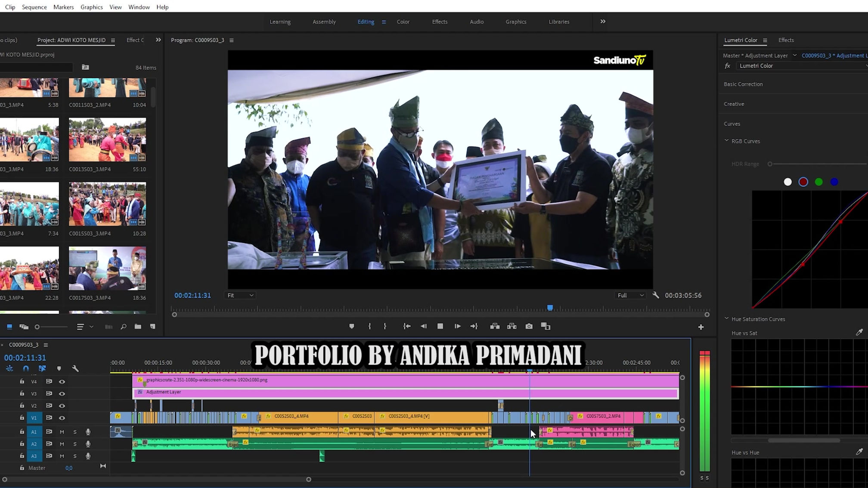868x488 pixels.
Task: Click the Step Forward one frame button
Action: 458,327
